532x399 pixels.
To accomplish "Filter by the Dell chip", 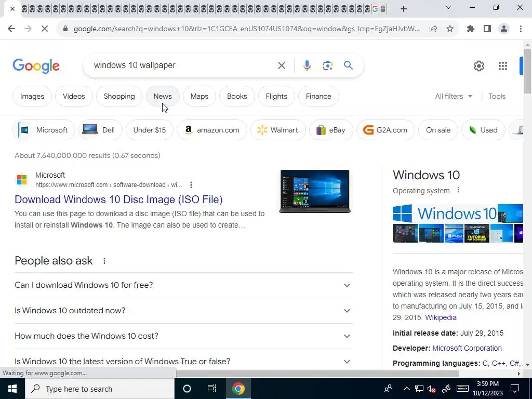I will tap(100, 130).
